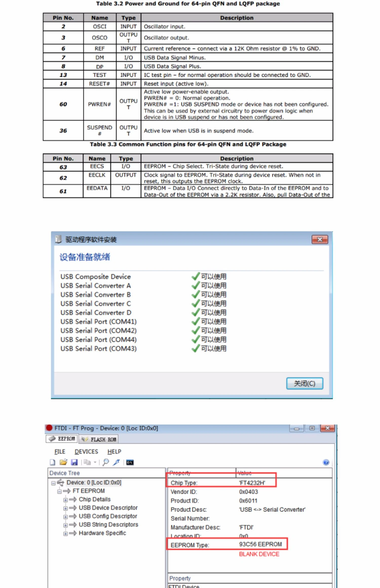Open the DEVICES menu

click(x=86, y=452)
